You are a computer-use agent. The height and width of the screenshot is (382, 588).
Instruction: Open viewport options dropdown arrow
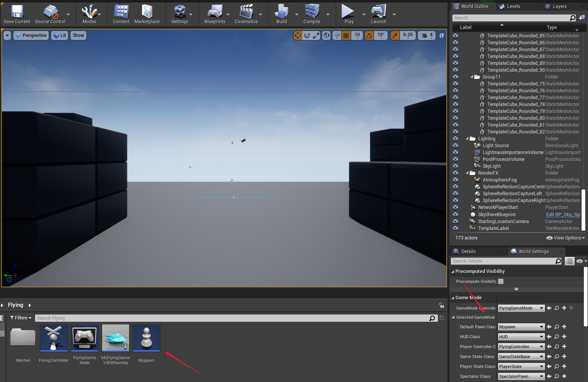point(7,35)
